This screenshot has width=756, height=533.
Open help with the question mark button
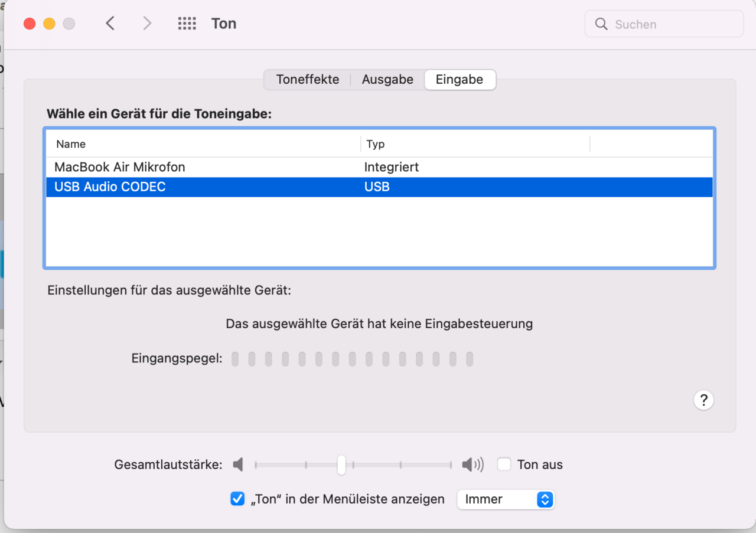coord(703,400)
